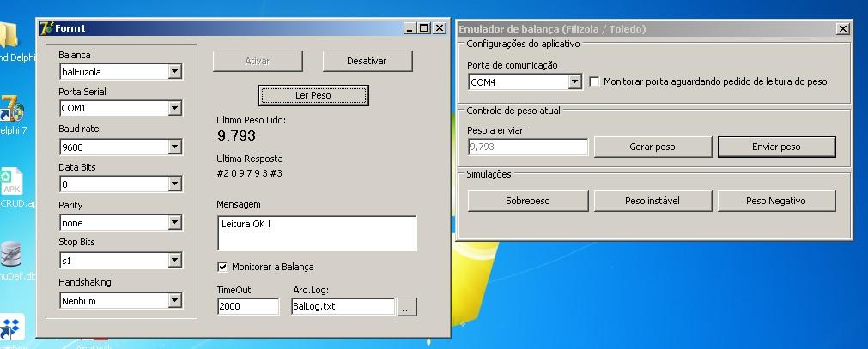
Task: Click the Ultima Resposta text #209793#3
Action: tap(250, 174)
